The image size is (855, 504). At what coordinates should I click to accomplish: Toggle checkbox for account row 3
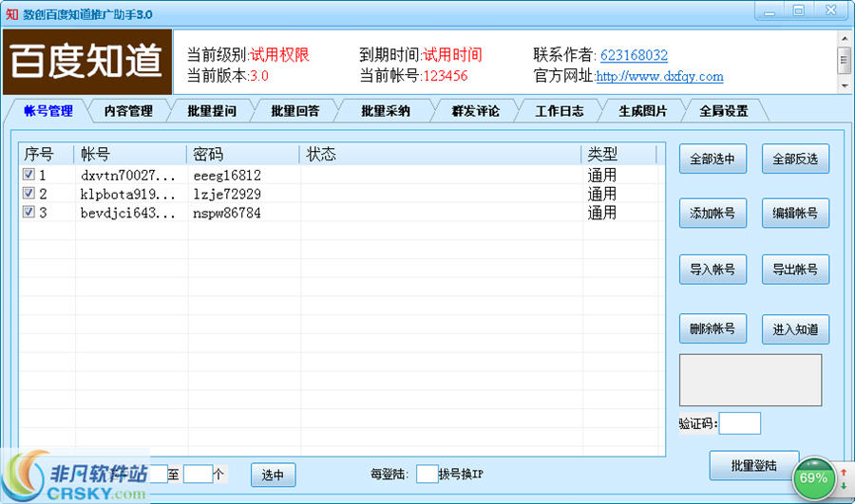(x=28, y=212)
